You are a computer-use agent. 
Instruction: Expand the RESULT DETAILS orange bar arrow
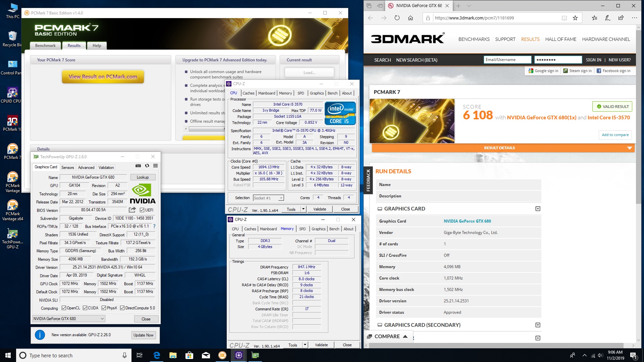(x=630, y=148)
